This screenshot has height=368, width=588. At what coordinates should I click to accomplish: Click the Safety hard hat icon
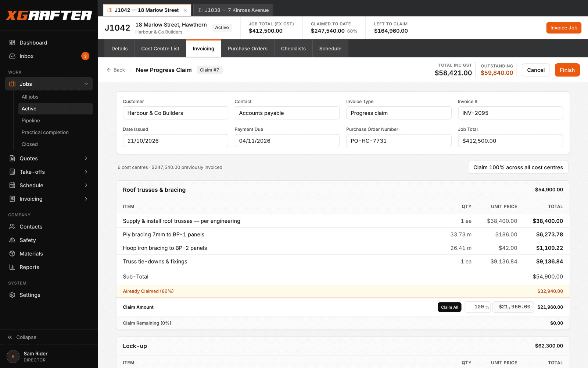point(12,240)
